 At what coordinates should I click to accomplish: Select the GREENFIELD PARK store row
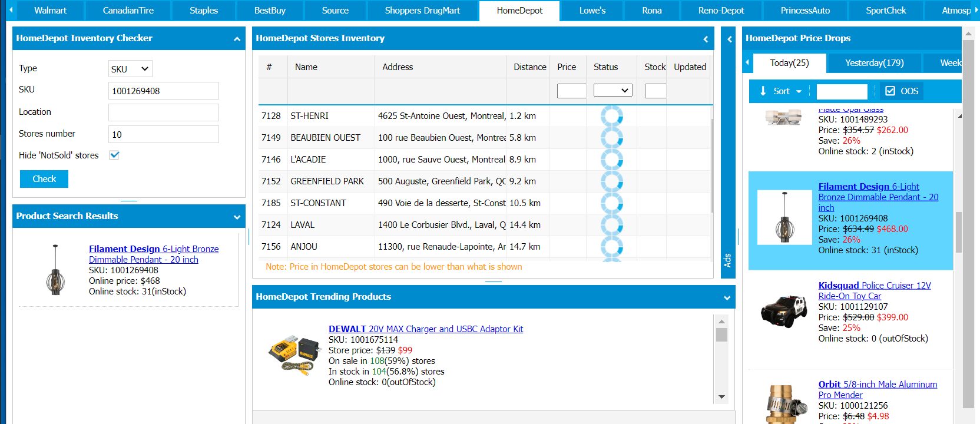tap(484, 181)
